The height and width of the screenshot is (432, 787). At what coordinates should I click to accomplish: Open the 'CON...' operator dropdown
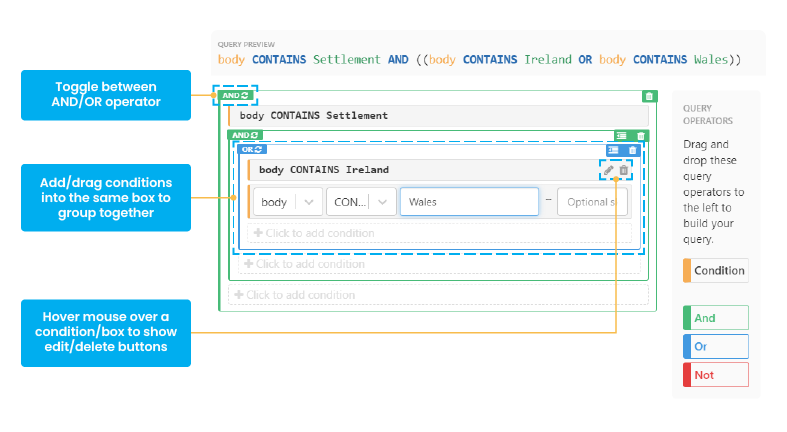click(x=360, y=202)
